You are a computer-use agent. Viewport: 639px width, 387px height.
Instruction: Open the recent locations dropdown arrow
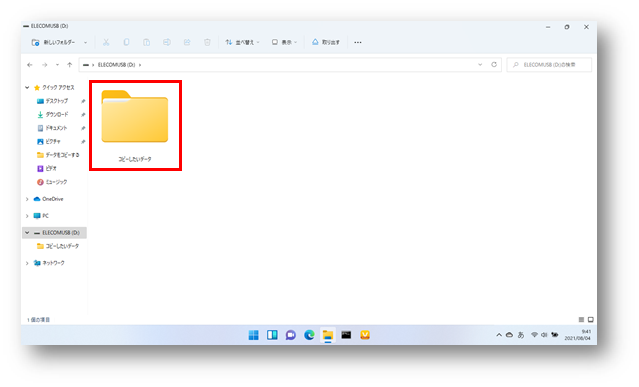57,65
